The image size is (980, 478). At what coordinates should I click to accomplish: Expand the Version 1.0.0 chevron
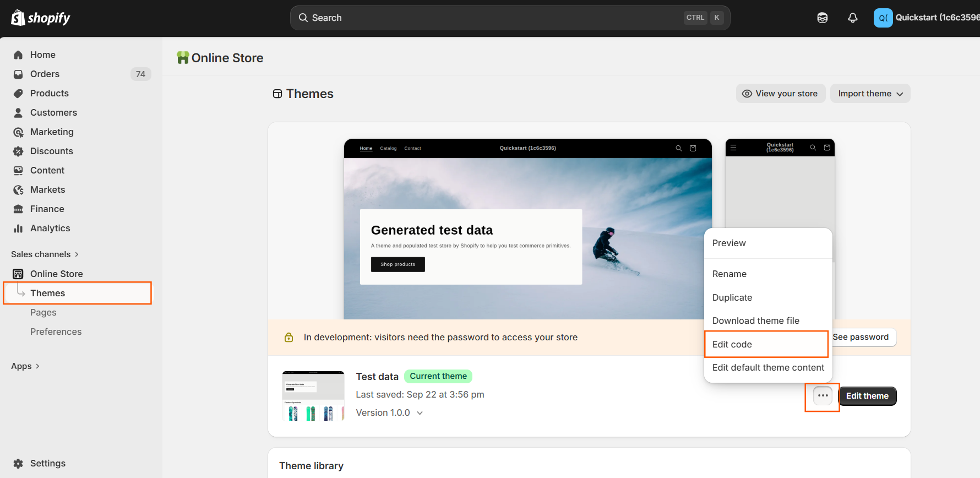pos(420,413)
